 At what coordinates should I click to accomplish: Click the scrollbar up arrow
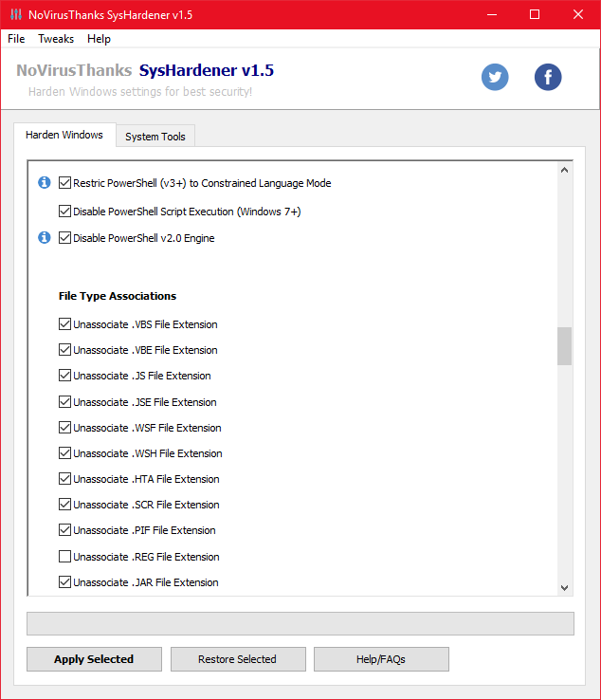(564, 170)
